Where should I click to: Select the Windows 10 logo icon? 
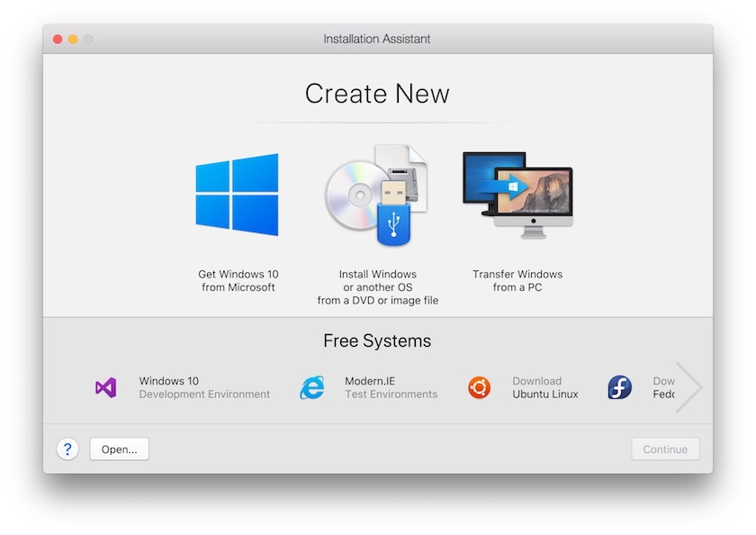(237, 195)
